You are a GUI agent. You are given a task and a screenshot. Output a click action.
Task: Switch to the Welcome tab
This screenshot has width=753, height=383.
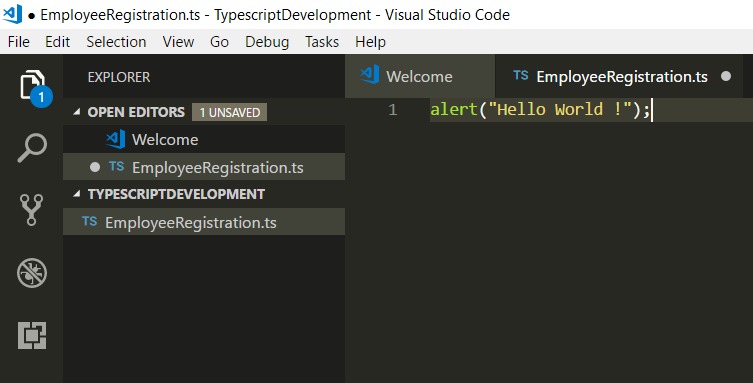(x=420, y=76)
